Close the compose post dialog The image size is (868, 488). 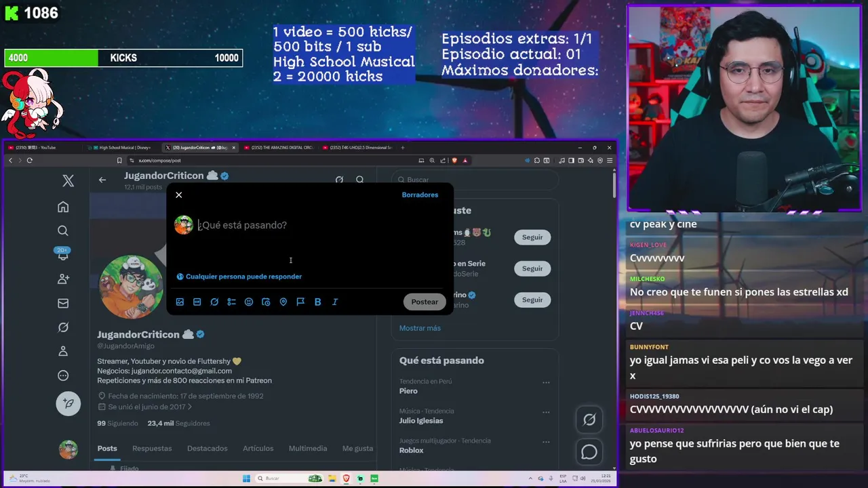[179, 195]
